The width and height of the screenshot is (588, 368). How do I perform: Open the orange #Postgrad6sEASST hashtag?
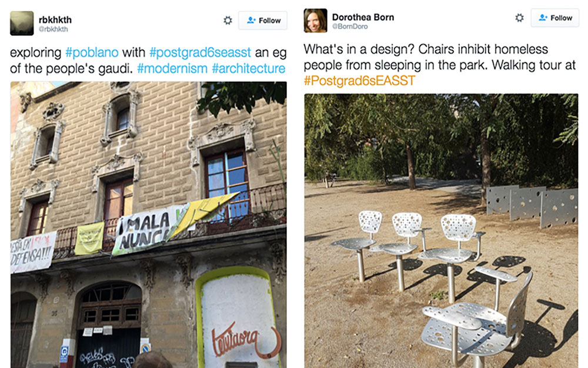click(x=359, y=80)
